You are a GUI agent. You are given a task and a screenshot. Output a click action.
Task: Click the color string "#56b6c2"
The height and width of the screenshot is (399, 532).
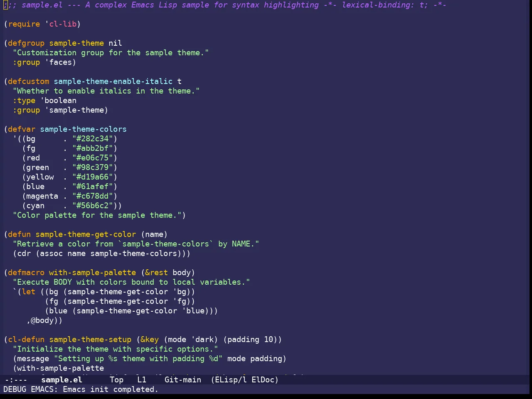pos(93,206)
